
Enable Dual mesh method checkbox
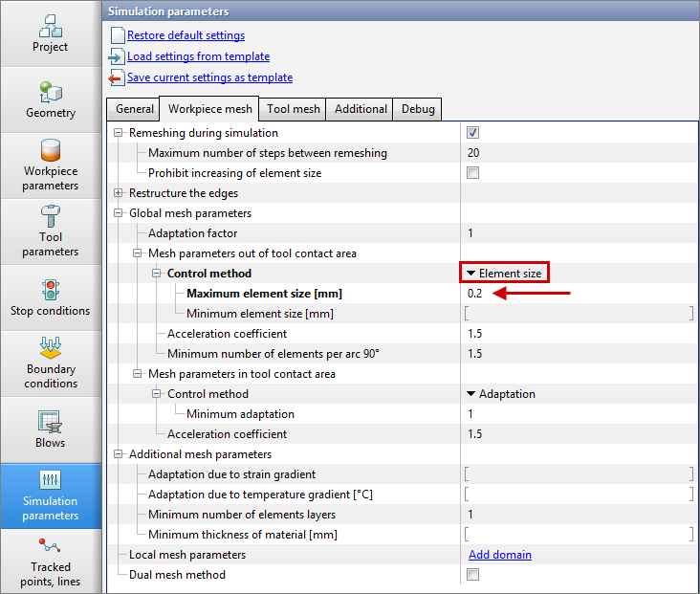pyautogui.click(x=472, y=575)
